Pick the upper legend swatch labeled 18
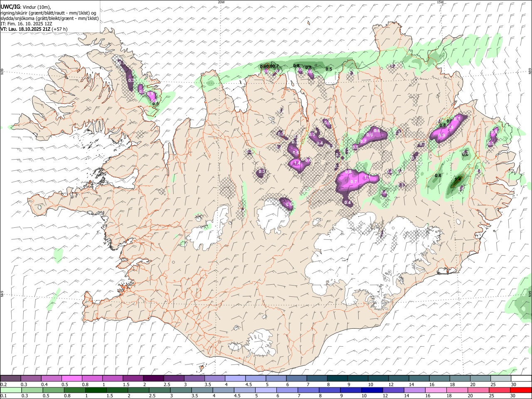This screenshot has width=532, height=399. coord(459,379)
